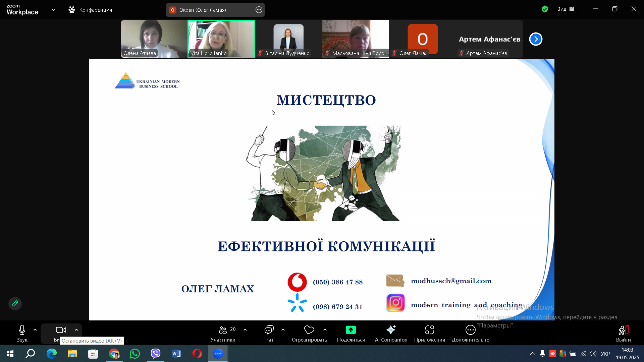The width and height of the screenshot is (644, 362).
Task: Click the green Поделиться share screen button
Action: click(x=351, y=333)
